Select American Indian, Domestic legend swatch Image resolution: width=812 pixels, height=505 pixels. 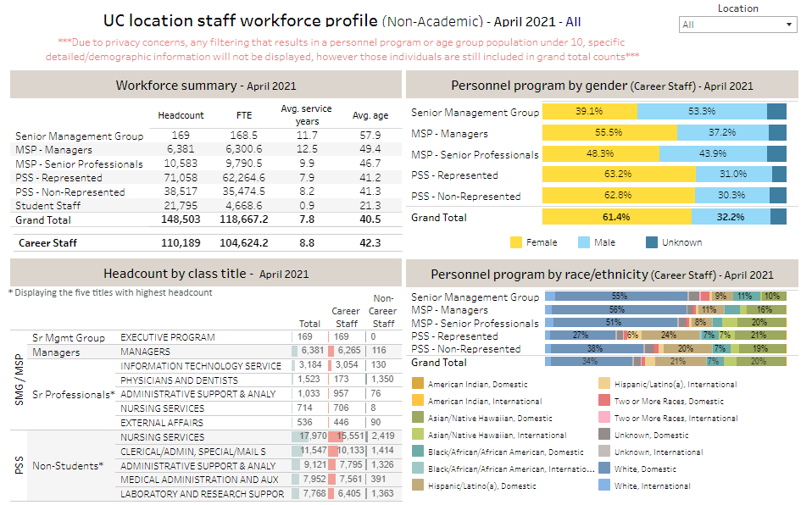tap(417, 383)
